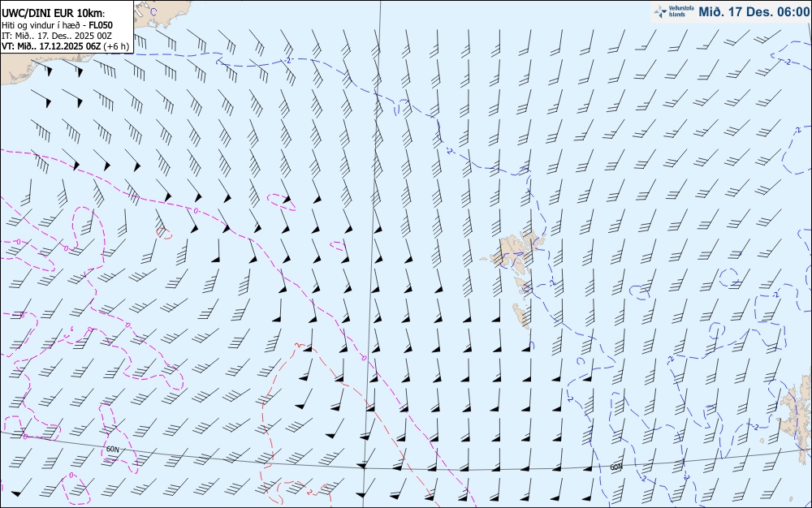Click the Veðurstofa Íslands logo
Image resolution: width=812 pixels, height=508 pixels.
pos(673,11)
